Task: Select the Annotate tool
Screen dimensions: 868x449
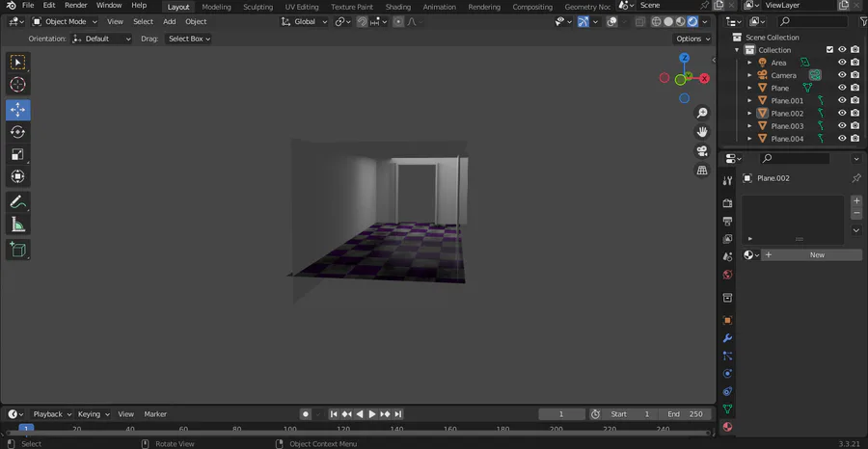Action: pyautogui.click(x=17, y=201)
